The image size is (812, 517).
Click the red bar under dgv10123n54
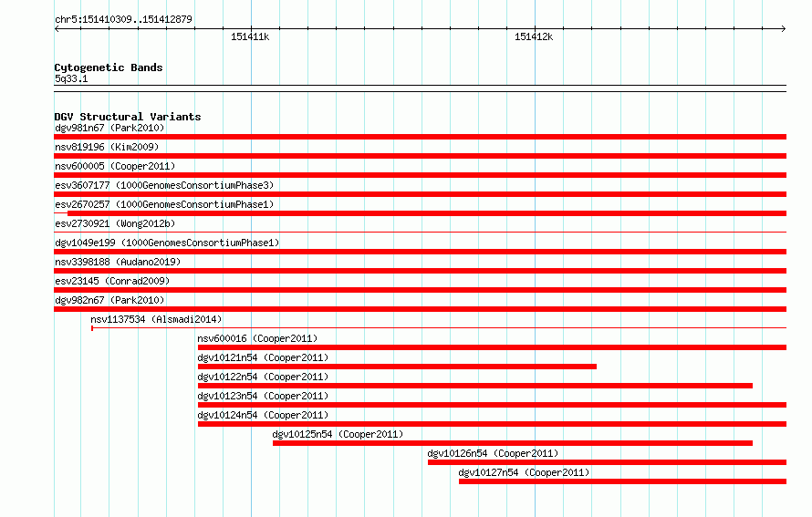[492, 405]
